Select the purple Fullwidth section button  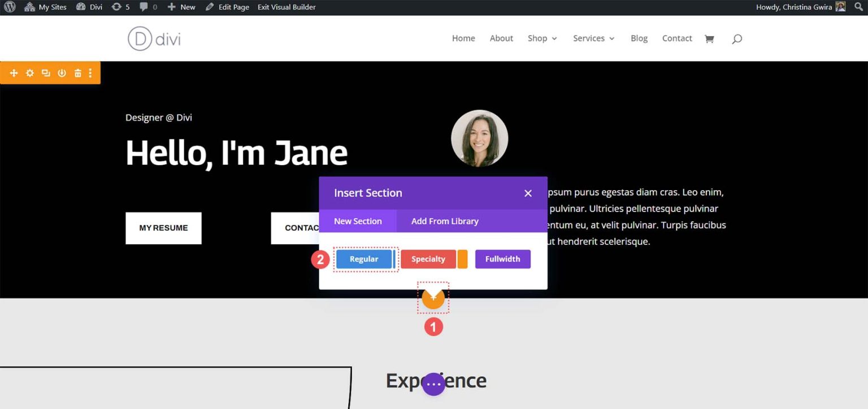[x=502, y=259]
